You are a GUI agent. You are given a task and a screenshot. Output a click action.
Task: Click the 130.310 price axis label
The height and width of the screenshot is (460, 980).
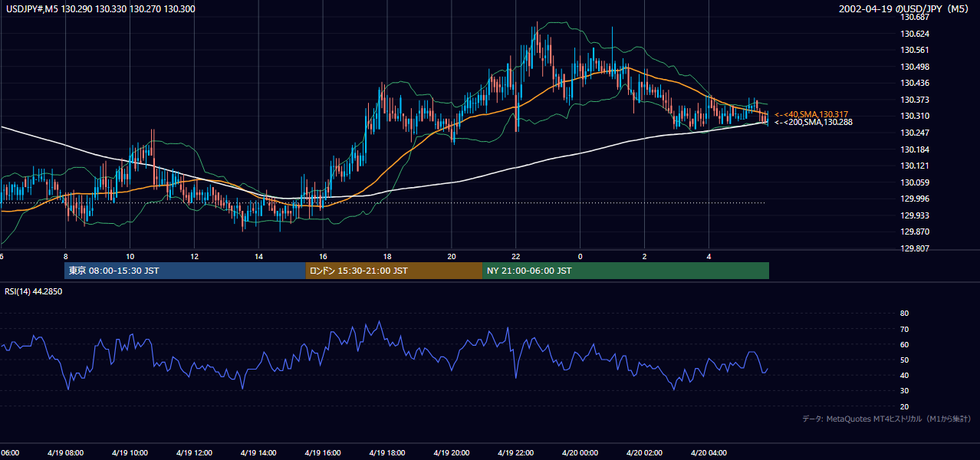[914, 117]
